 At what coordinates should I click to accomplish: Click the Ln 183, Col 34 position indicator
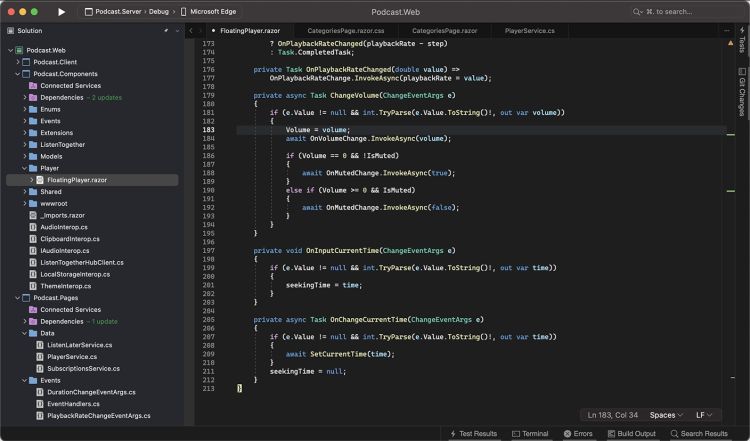(x=612, y=415)
